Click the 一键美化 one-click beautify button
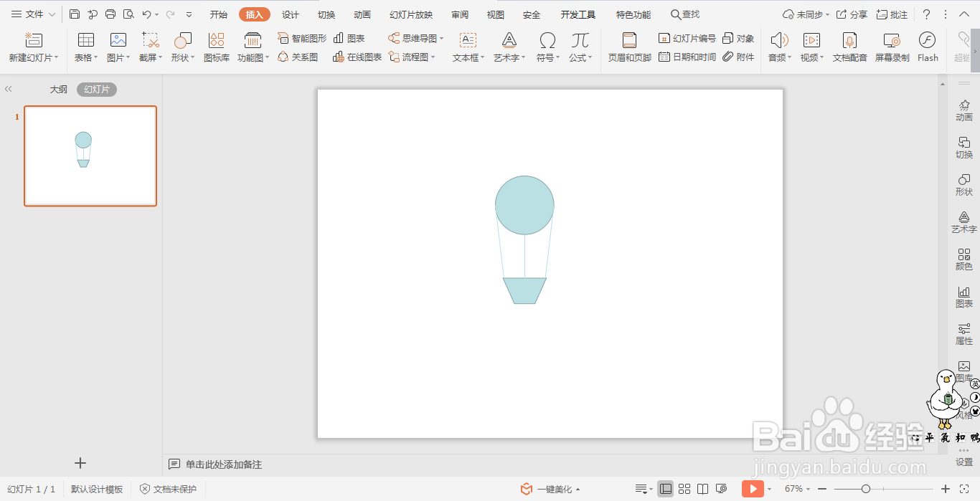 coord(550,489)
